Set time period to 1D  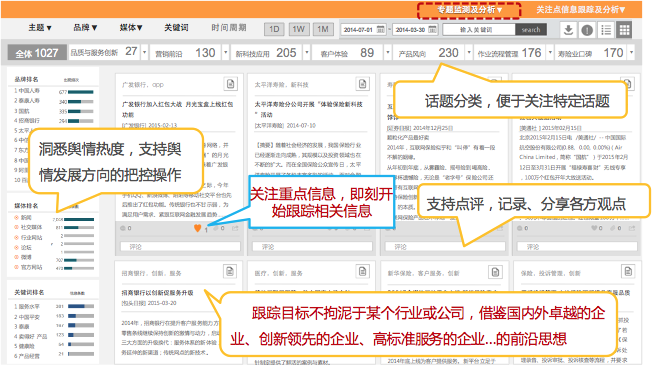coord(274,30)
